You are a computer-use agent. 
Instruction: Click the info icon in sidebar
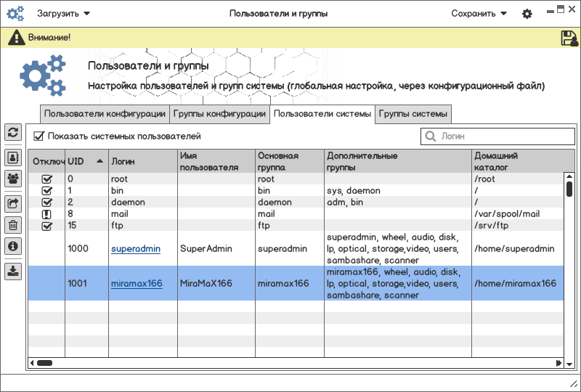tap(13, 247)
